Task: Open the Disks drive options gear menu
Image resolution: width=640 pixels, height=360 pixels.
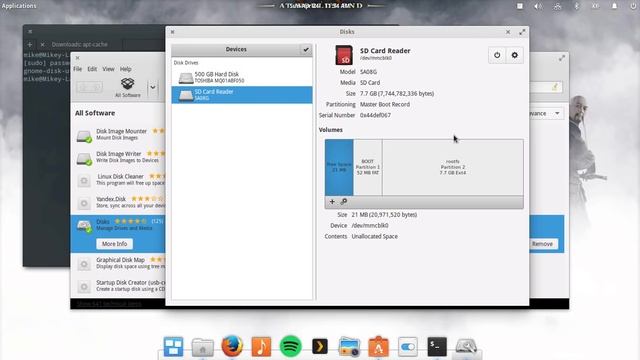Action: (x=514, y=55)
